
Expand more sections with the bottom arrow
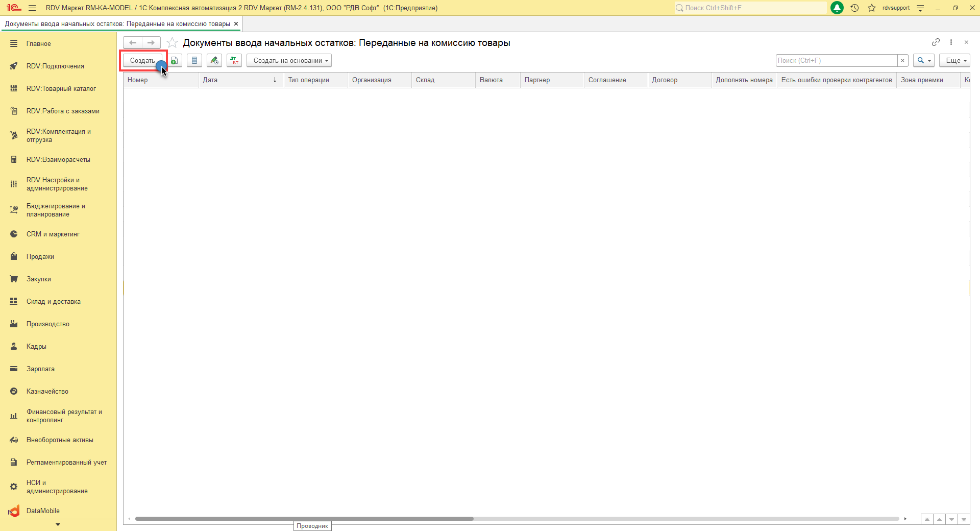[58, 524]
